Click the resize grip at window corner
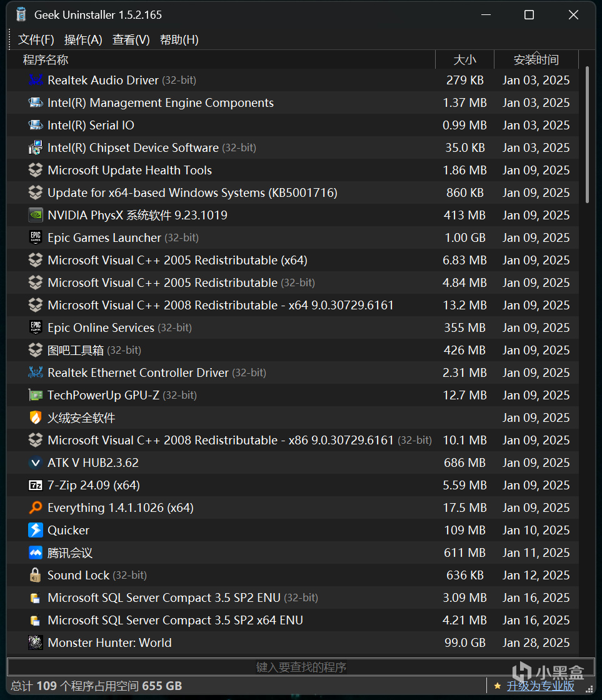Screen dimensions: 602x700 tap(589, 689)
